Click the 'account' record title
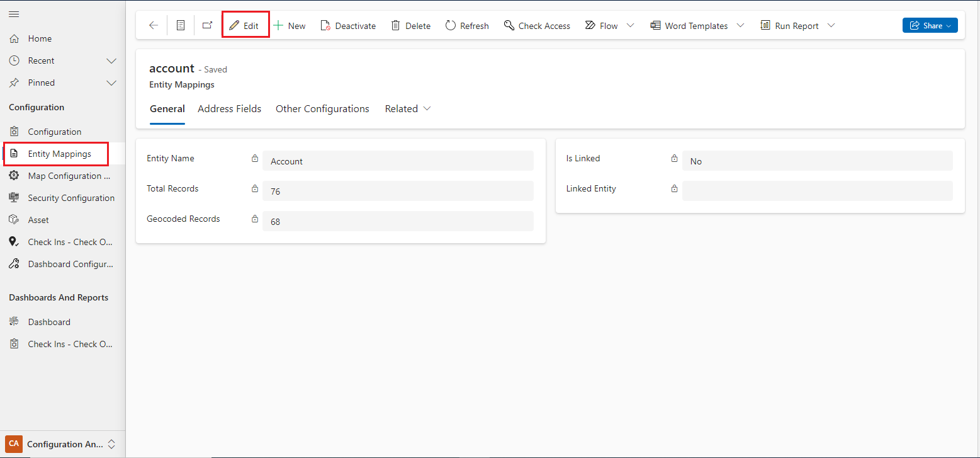This screenshot has width=980, height=458. (x=172, y=68)
